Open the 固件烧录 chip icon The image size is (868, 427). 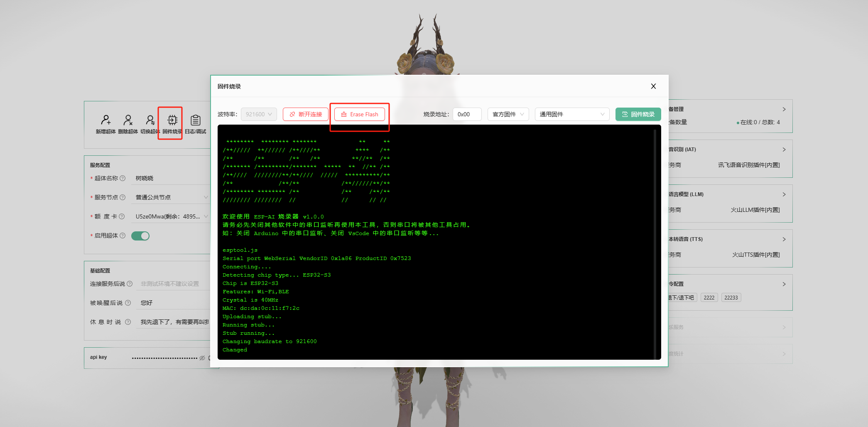click(172, 120)
